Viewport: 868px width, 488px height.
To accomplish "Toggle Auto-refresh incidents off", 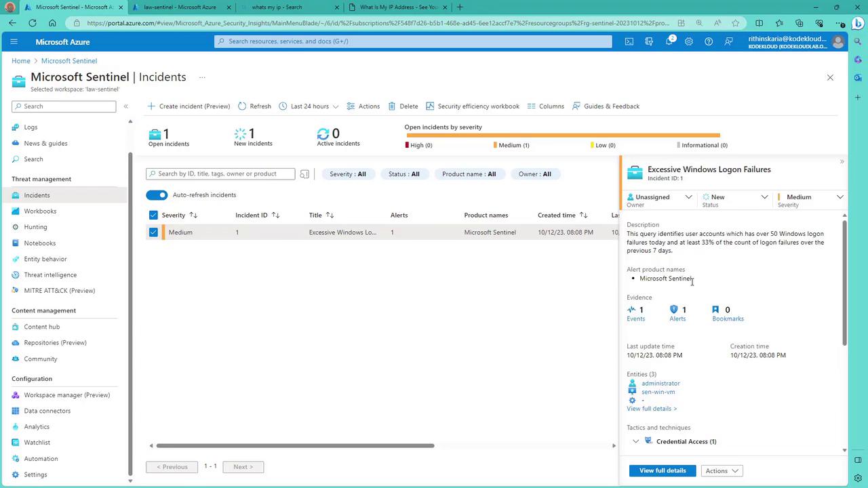I will [157, 195].
